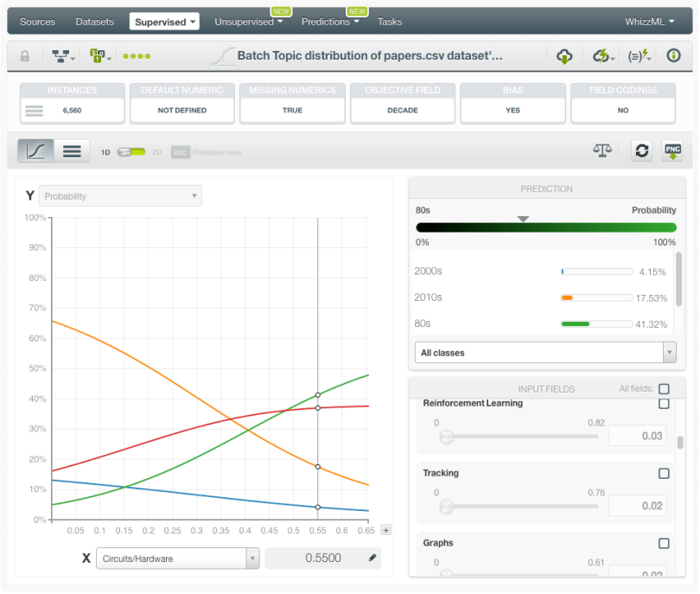Open the Y axis Probability dropdown
Image resolution: width=700 pixels, height=594 pixels.
pos(121,196)
